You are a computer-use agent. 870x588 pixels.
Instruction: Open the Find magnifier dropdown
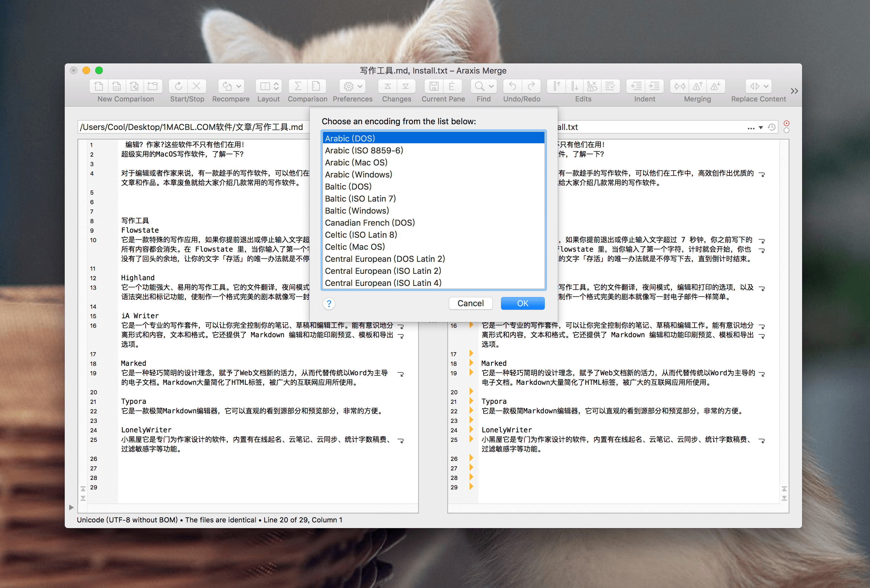point(491,87)
